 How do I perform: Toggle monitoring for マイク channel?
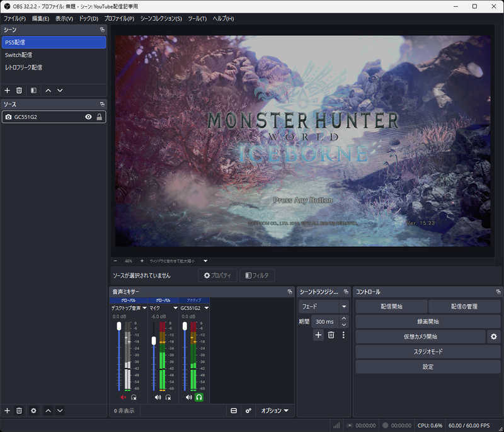click(168, 397)
